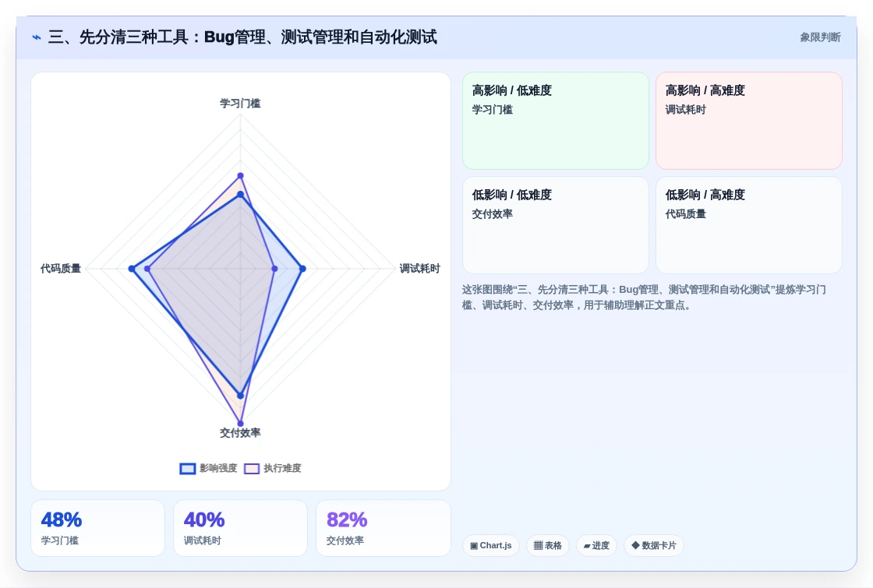The image size is (873, 588).
Task: Click the 影响强度 legend label
Action: tap(218, 468)
